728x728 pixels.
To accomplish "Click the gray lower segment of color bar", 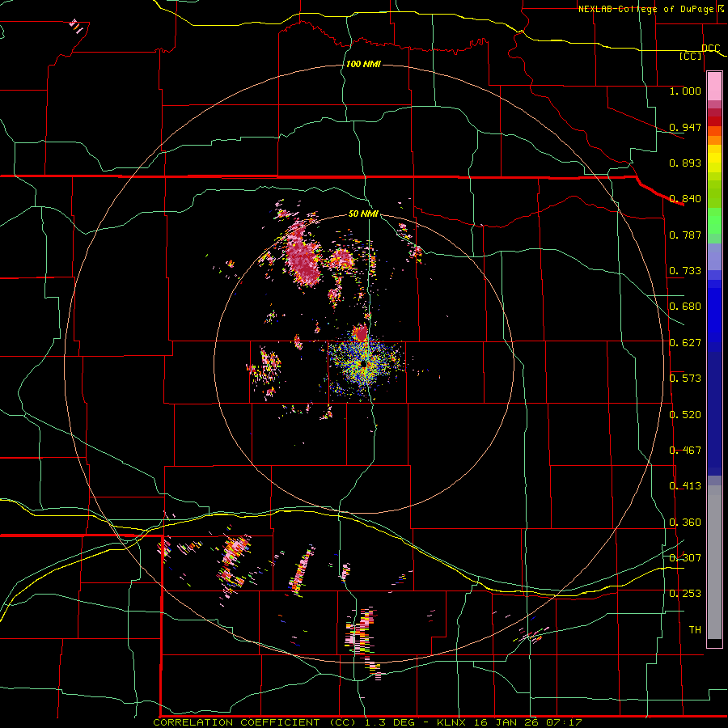I will [x=714, y=562].
